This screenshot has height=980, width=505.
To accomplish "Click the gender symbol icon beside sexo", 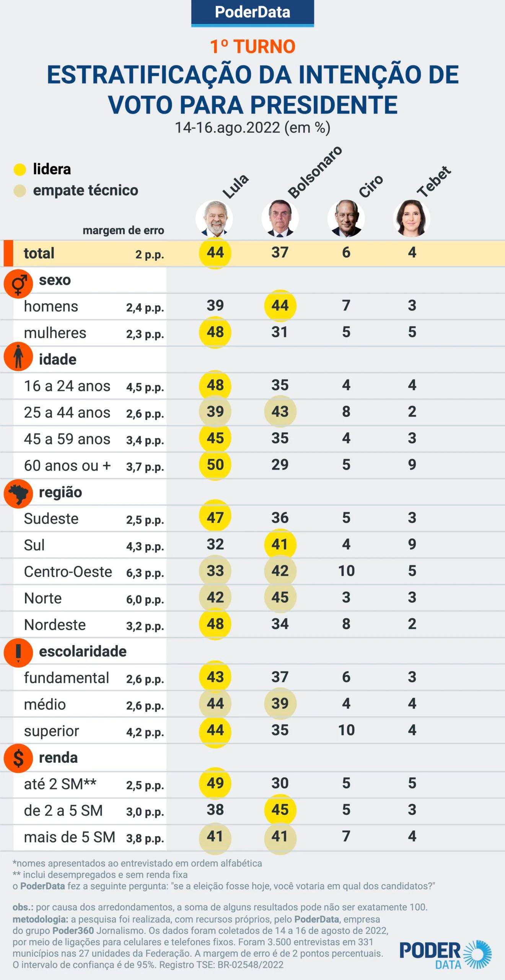I will [x=18, y=284].
